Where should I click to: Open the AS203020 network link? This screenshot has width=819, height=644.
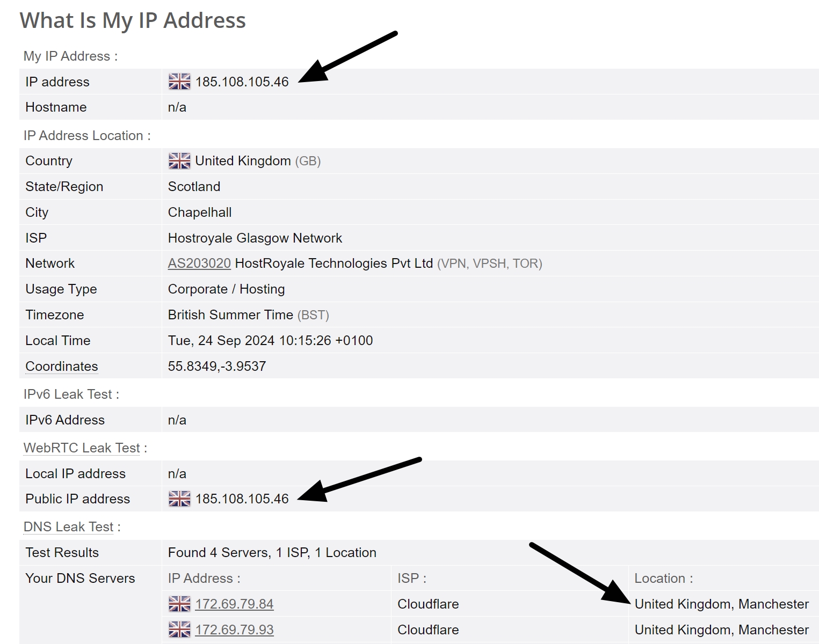pos(199,263)
